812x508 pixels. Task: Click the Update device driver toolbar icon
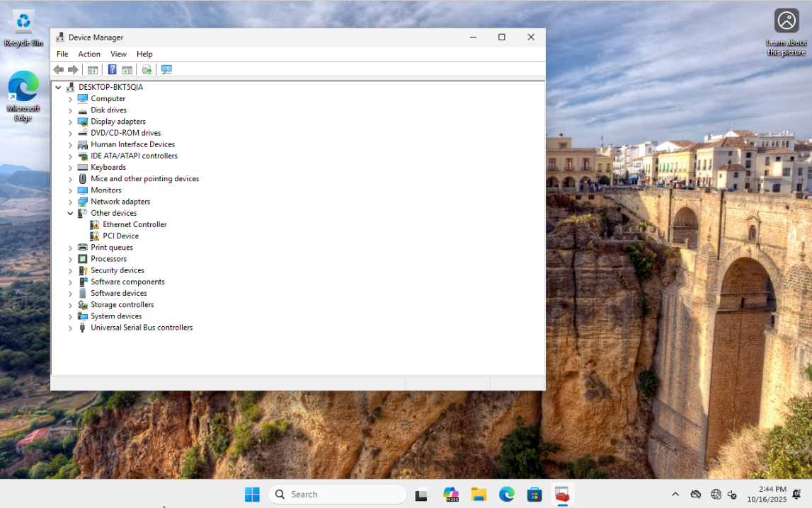click(x=147, y=69)
